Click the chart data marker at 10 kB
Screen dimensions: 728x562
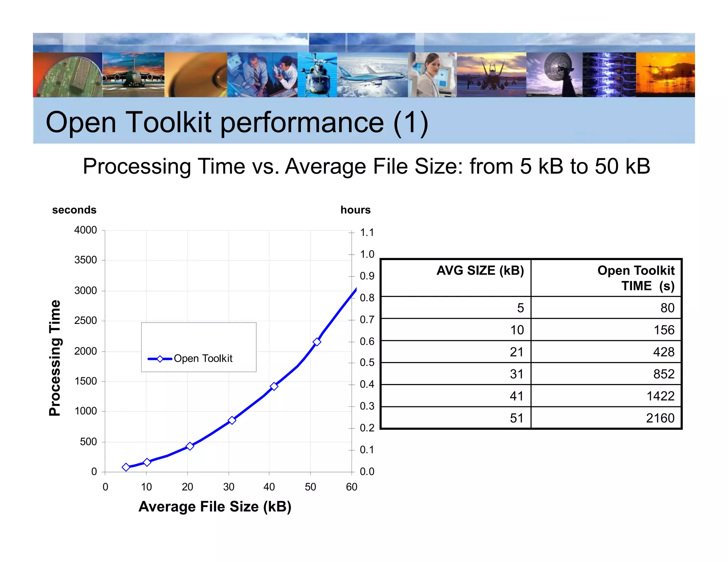pos(147,462)
